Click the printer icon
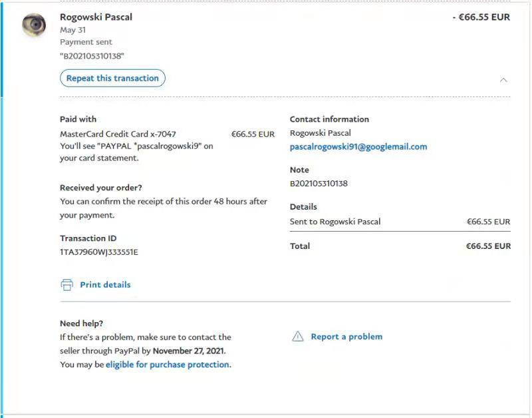The image size is (532, 418). coord(66,285)
